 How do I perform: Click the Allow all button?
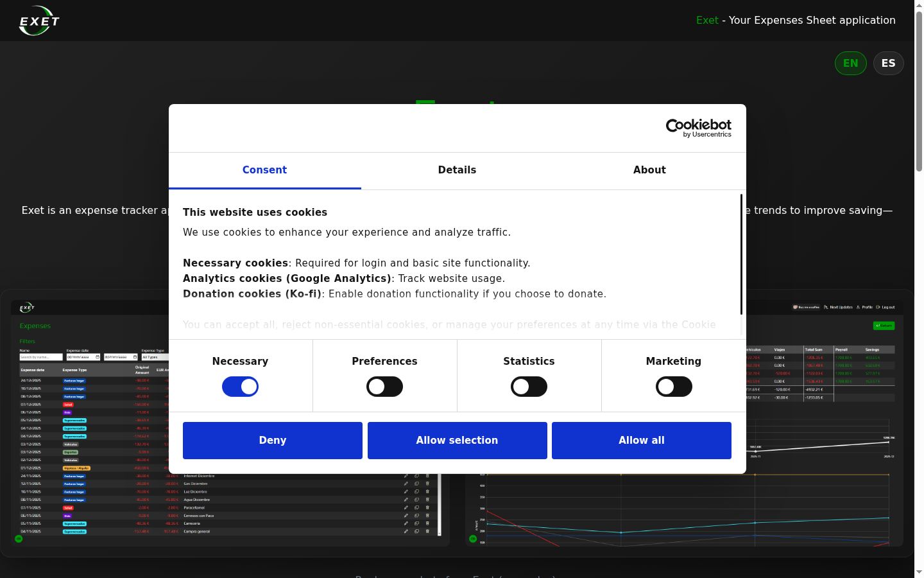pos(642,441)
